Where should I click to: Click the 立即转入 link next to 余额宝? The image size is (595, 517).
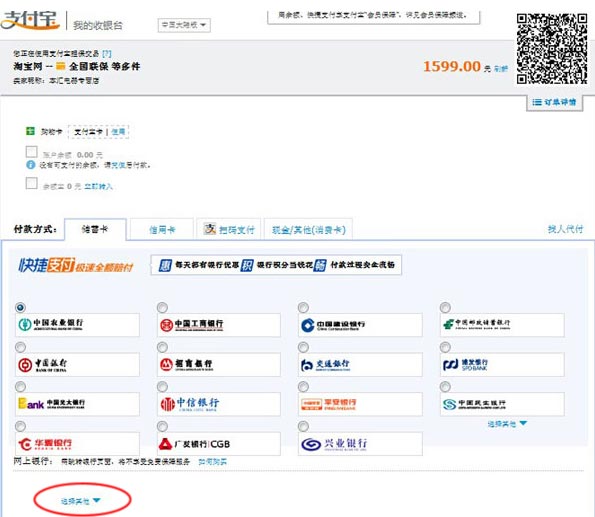pos(98,186)
